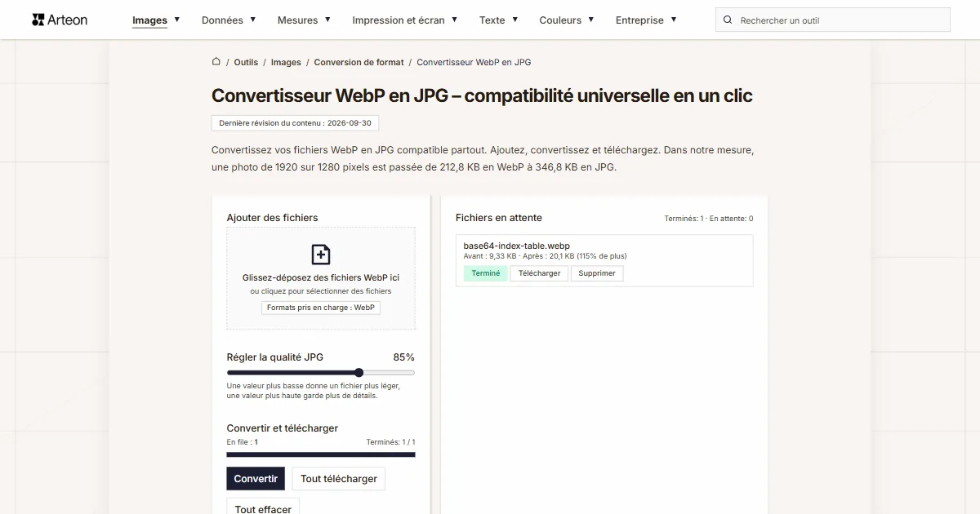
Task: Expand the Mesures dropdown arrow
Action: click(328, 20)
